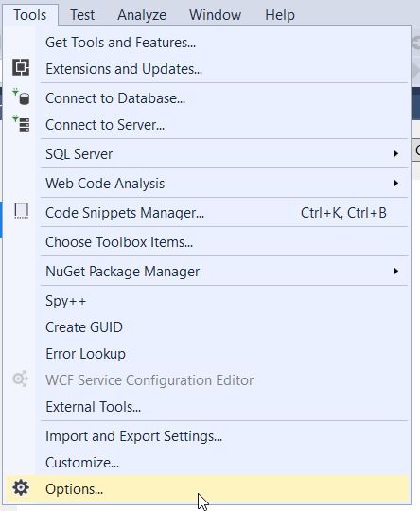Click the Code Snippets Manager icon
Image resolution: width=420 pixels, height=511 pixels.
pos(21,210)
